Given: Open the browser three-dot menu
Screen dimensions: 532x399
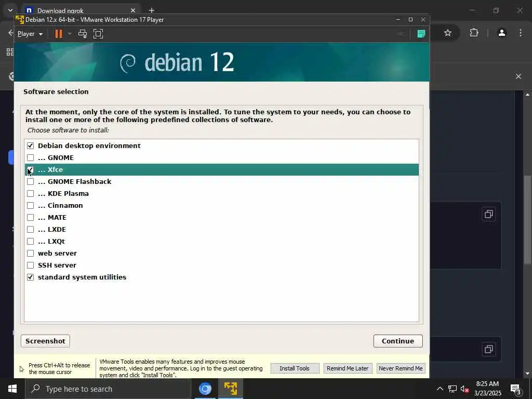Looking at the screenshot, I should [x=521, y=33].
